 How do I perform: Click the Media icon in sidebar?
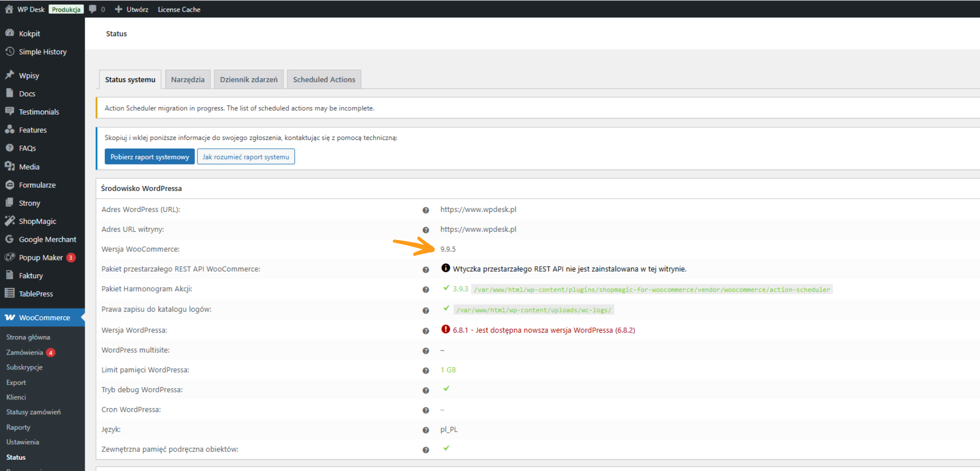point(10,167)
